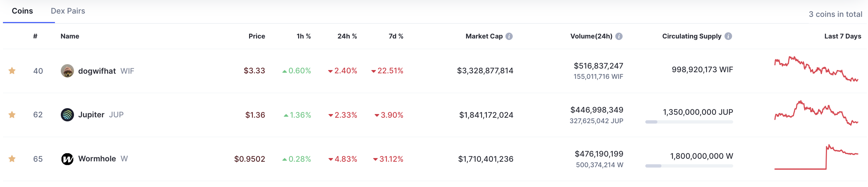Click Jupiter's 1h change 1.36%
This screenshot has width=868, height=187.
[297, 115]
